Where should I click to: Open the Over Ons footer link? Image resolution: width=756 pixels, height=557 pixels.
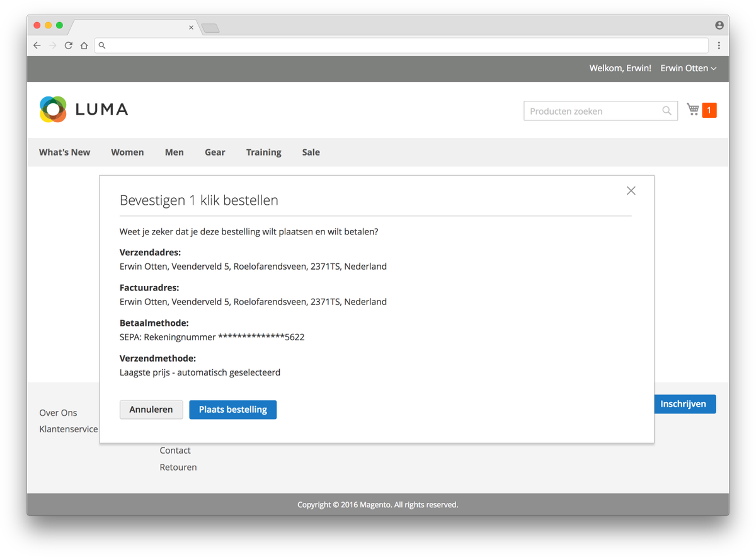tap(58, 413)
